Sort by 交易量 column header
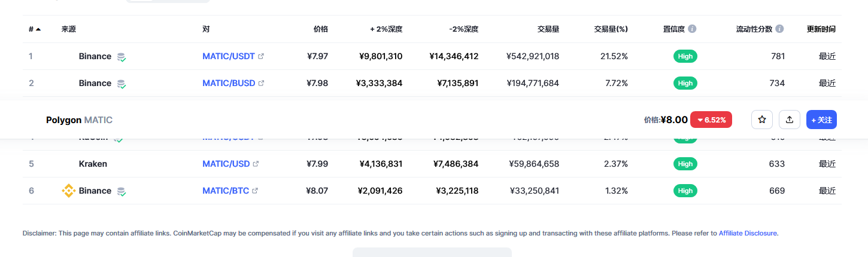This screenshot has height=257, width=868. [x=548, y=29]
